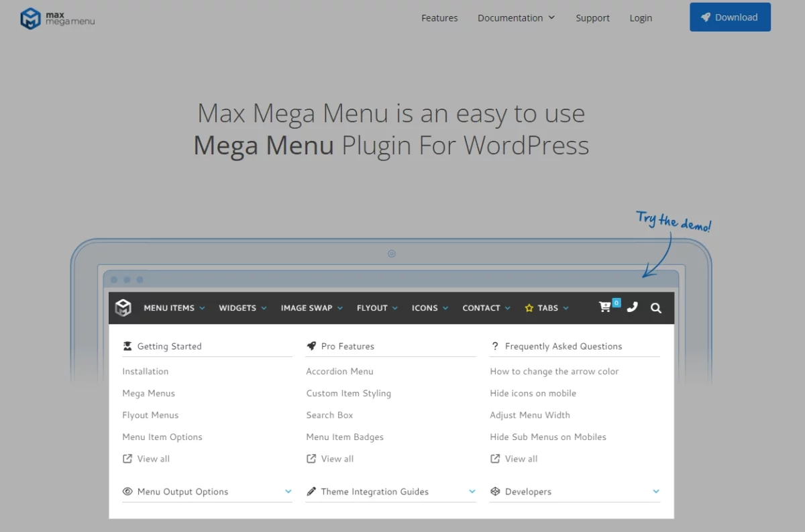Viewport: 805px width, 532px height.
Task: Click external link icon under Frequently Asked Questions
Action: pos(495,459)
